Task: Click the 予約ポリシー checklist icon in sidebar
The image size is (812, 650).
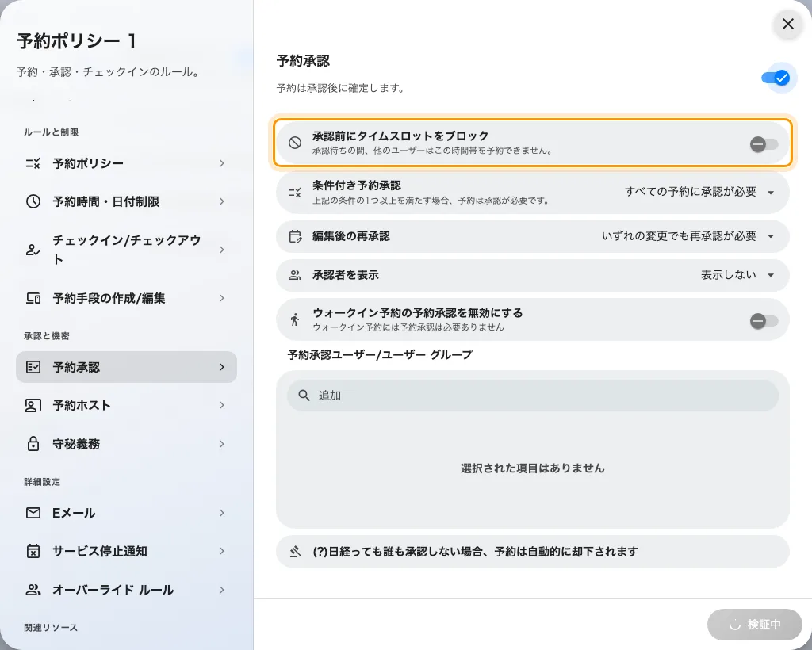Action: 33,163
